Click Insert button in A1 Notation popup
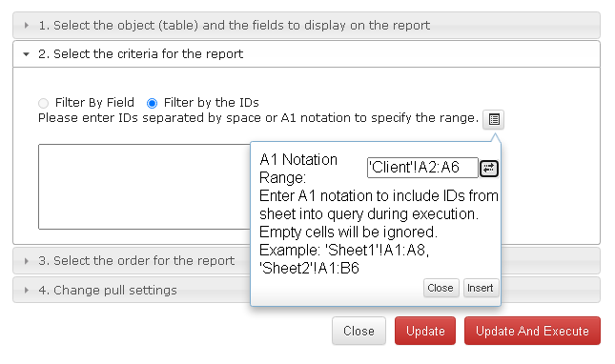615x364 pixels. click(x=481, y=288)
